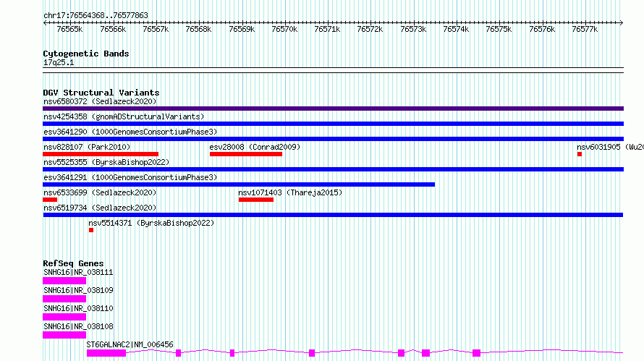The height and width of the screenshot is (361, 644).
Task: Click the red nsv6533699 (Sedlazeck2020) variant bar
Action: [x=50, y=200]
